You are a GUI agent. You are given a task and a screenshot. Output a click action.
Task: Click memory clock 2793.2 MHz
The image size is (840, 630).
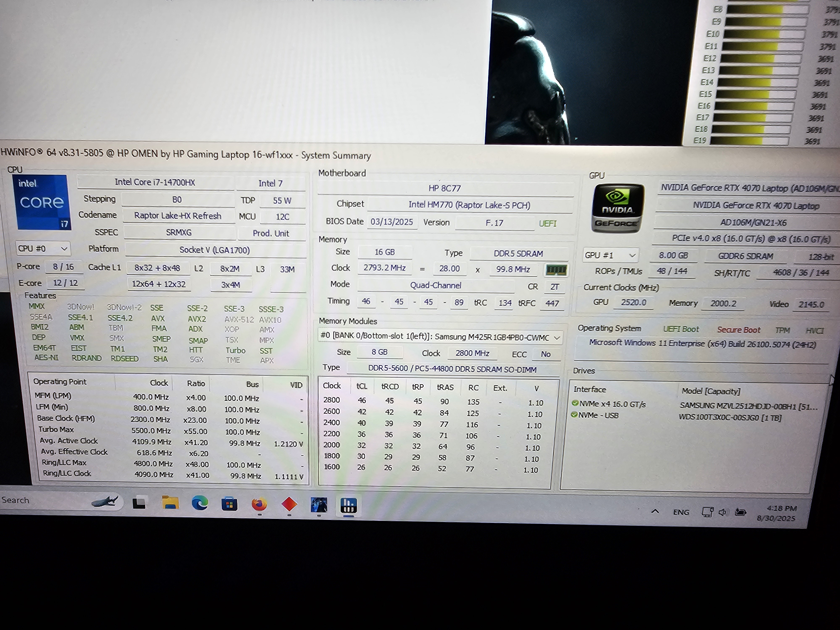385,268
